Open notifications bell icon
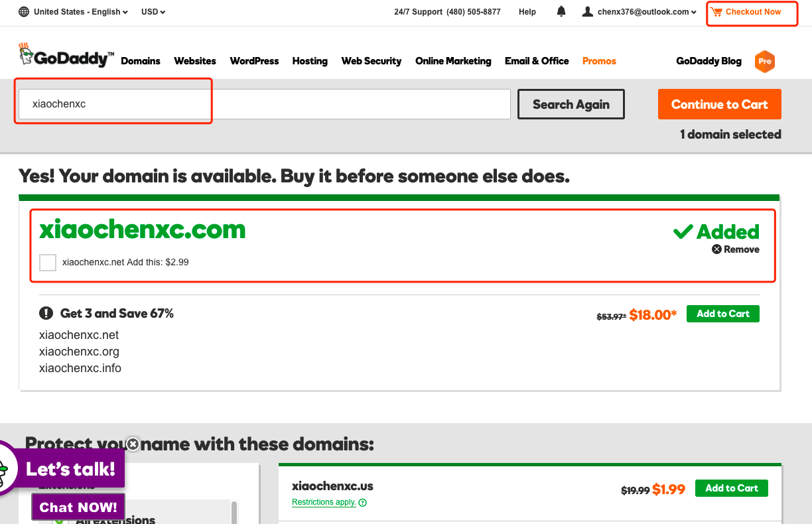The image size is (812, 524). [561, 11]
